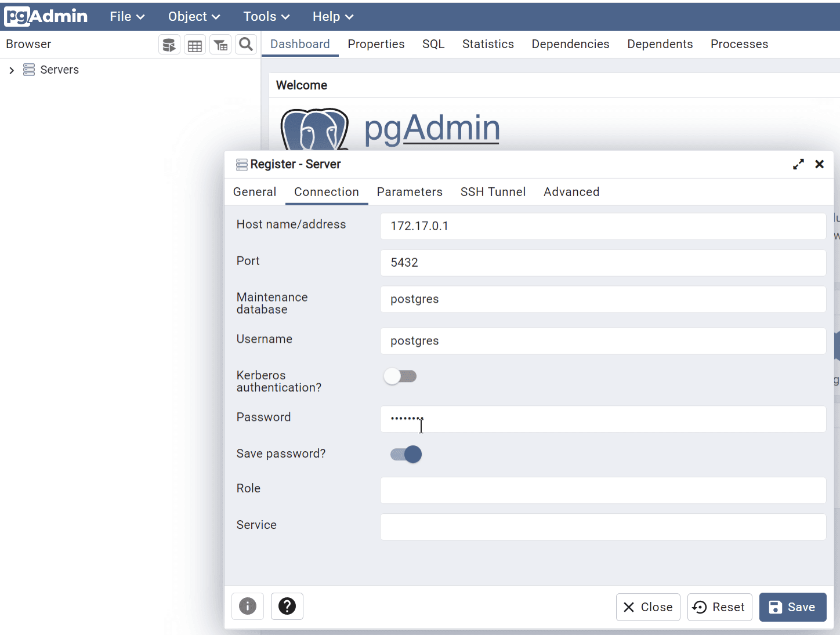Click the Password field

click(603, 419)
